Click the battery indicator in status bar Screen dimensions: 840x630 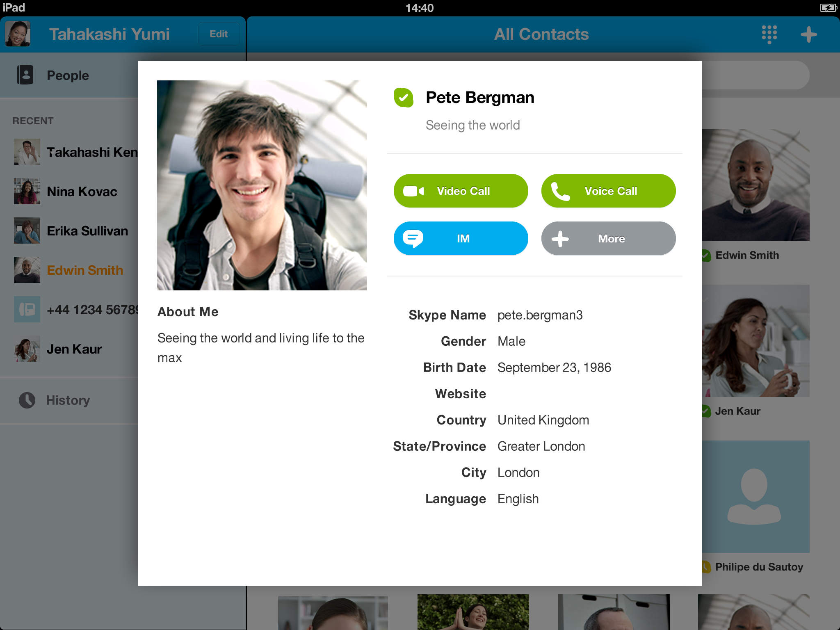[x=828, y=8]
